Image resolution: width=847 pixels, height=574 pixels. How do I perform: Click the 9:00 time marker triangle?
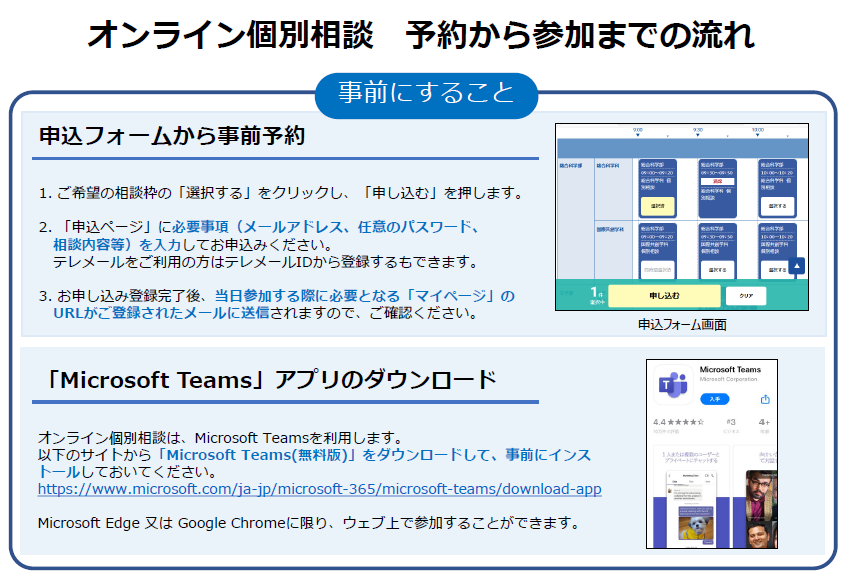(x=638, y=134)
